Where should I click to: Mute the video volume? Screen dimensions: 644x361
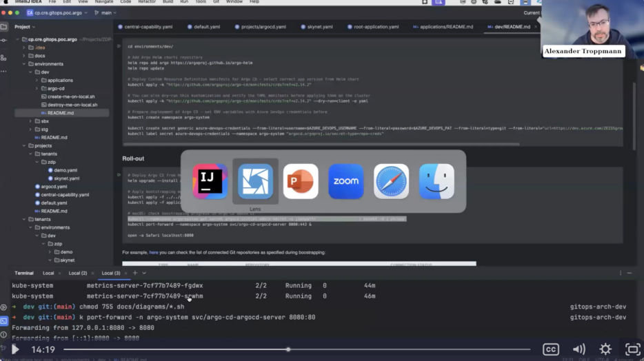[578, 349]
